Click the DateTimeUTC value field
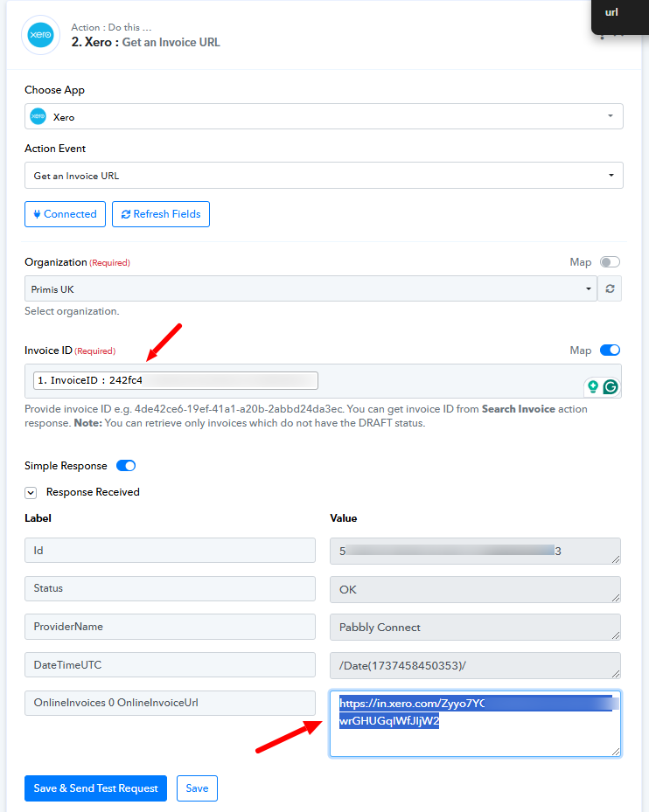The height and width of the screenshot is (812, 649). [475, 665]
